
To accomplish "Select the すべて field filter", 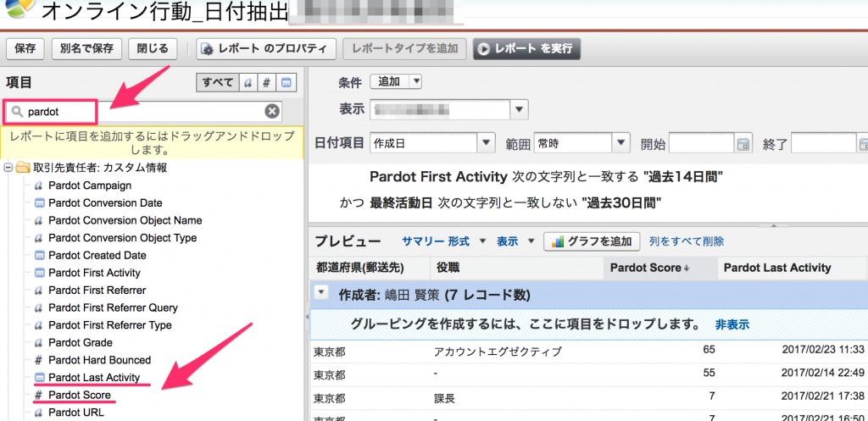I will tap(218, 83).
